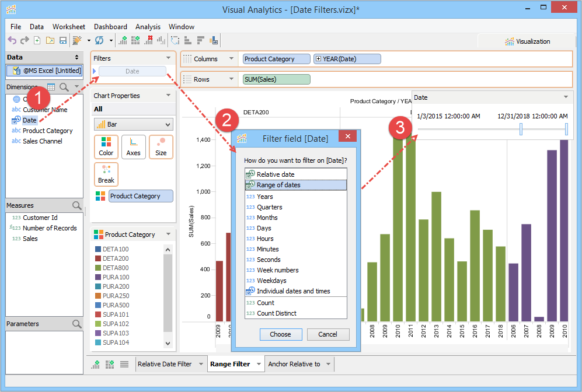Click the Undo arrow in toolbar
Screen dimensions: 582x392
click(12, 40)
